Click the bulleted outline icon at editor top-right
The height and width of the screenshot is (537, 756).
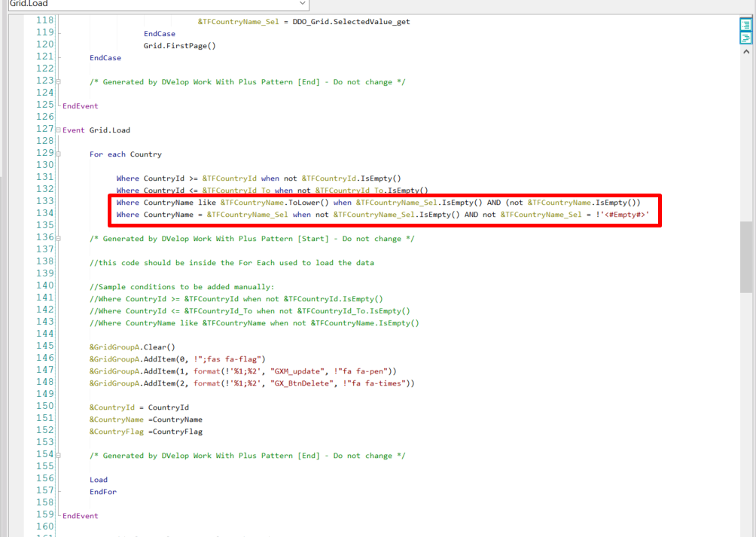[x=746, y=24]
